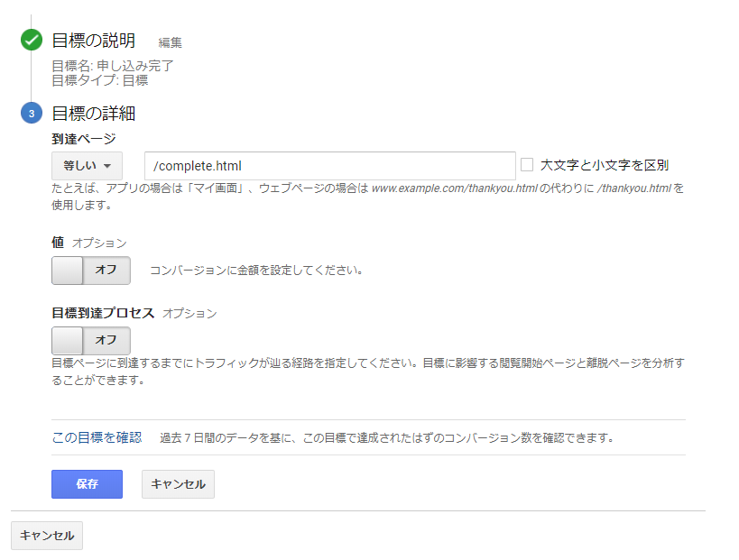The height and width of the screenshot is (560, 739).
Task: Click the 大文字と小文字を区別 label text
Action: (604, 165)
